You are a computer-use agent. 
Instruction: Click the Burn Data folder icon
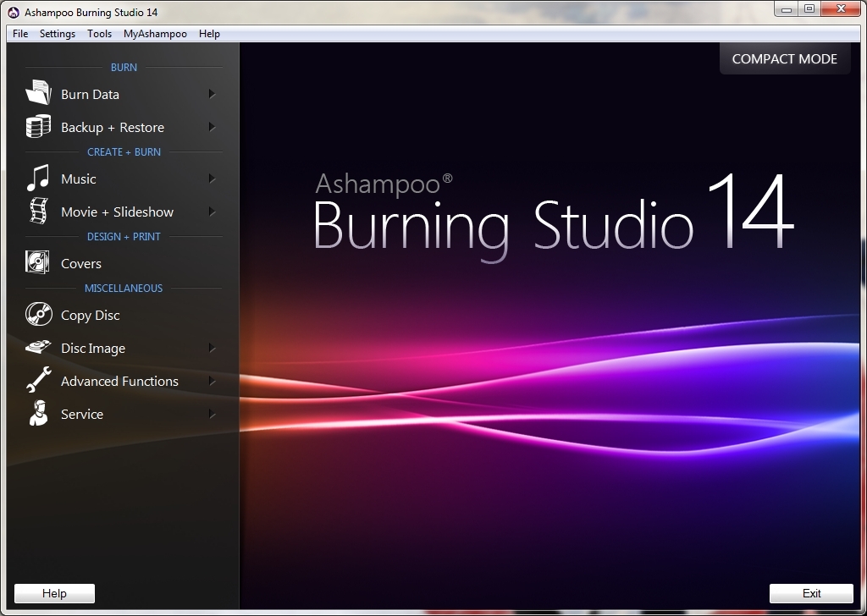point(38,93)
